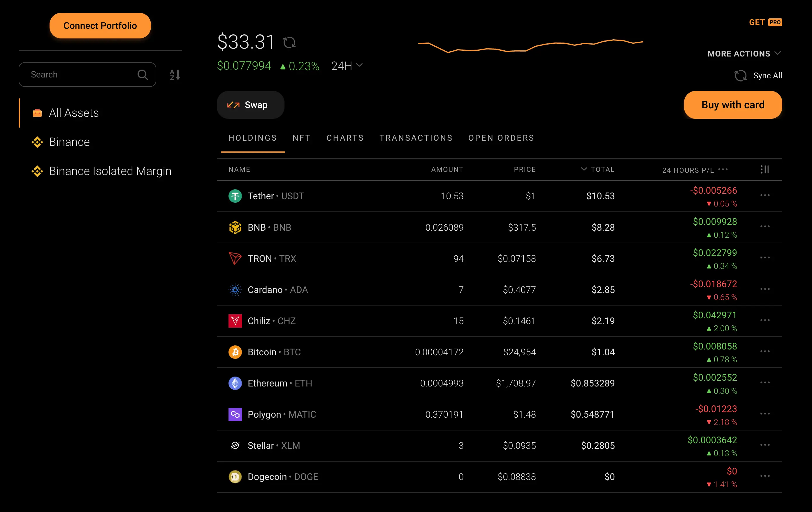Open the more options menu for BNB row
812x512 pixels.
(x=765, y=226)
